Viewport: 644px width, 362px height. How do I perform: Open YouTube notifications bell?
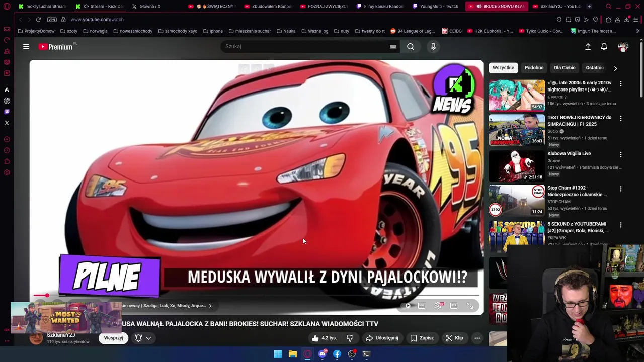[x=604, y=47]
